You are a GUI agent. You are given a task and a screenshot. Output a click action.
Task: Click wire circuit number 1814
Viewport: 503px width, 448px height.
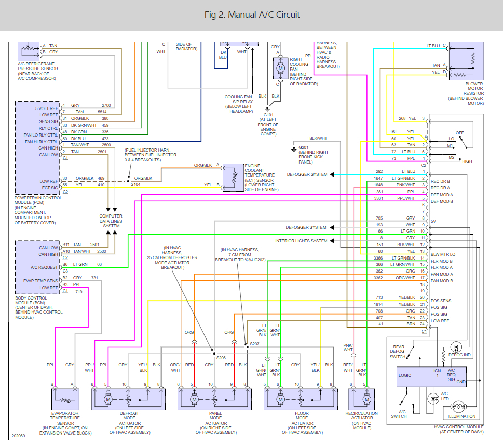click(x=378, y=304)
